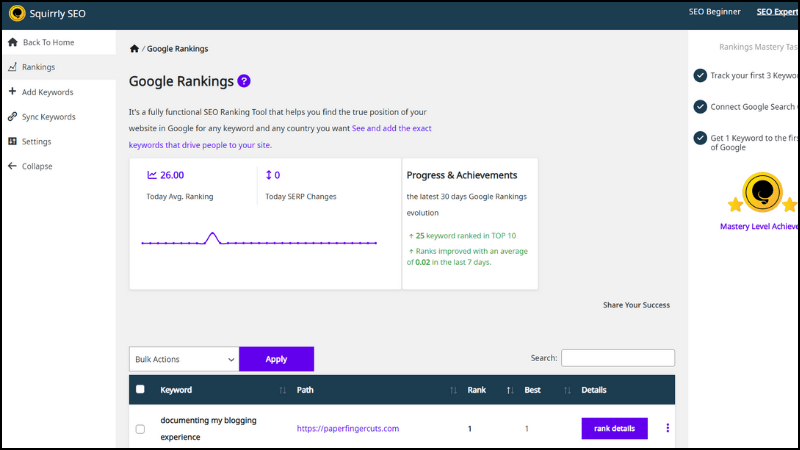Click the breadcrumb home icon
This screenshot has width=800, height=450.
point(134,48)
